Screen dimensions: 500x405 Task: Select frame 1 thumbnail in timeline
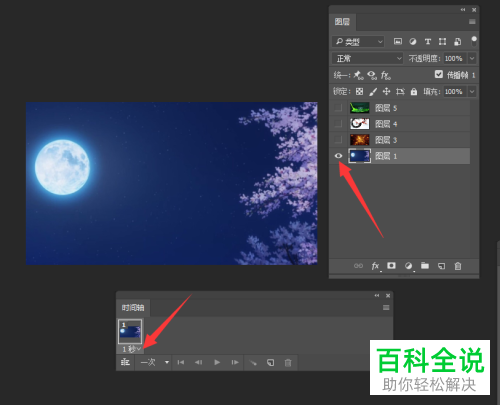(130, 331)
